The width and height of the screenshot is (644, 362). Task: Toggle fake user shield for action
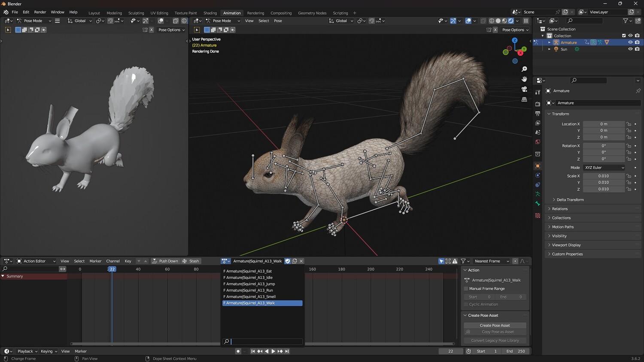click(288, 261)
